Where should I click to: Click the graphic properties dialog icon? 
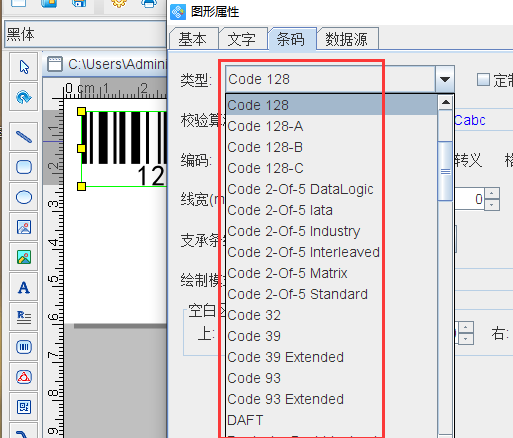coord(178,12)
